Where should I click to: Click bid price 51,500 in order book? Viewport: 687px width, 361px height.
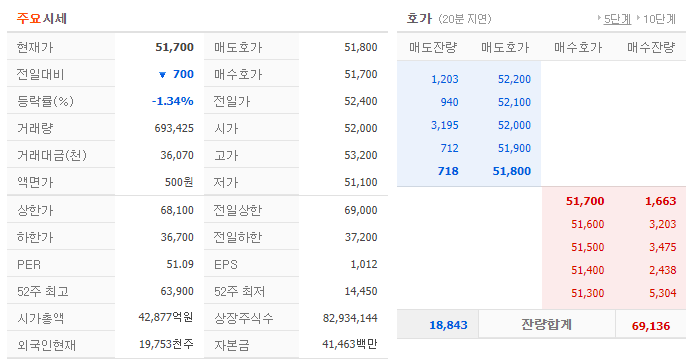pos(588,247)
